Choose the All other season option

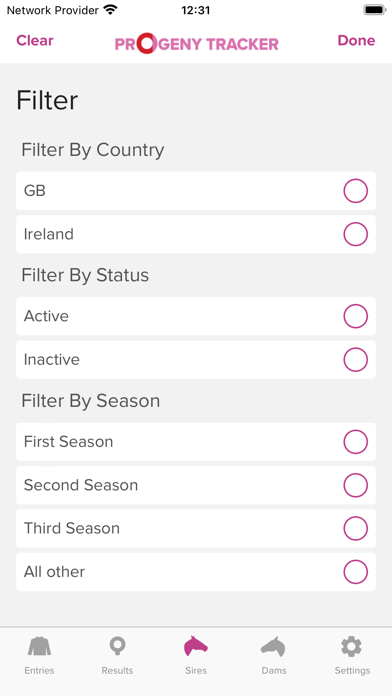click(x=356, y=572)
